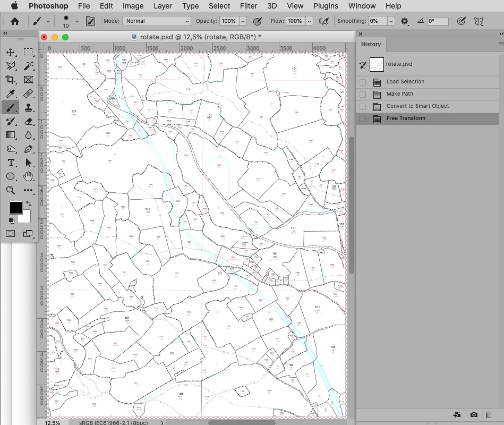
Task: Click the black foreground color swatch
Action: 16,208
